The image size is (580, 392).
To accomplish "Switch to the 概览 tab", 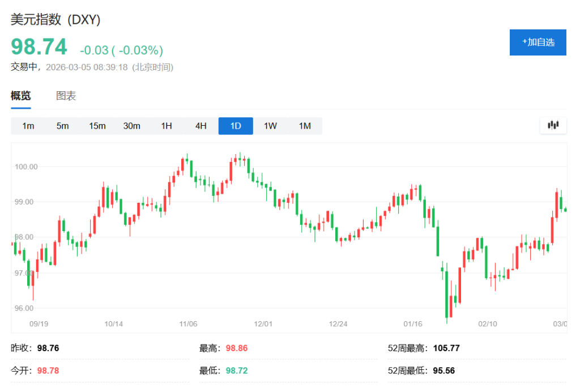I will click(21, 95).
